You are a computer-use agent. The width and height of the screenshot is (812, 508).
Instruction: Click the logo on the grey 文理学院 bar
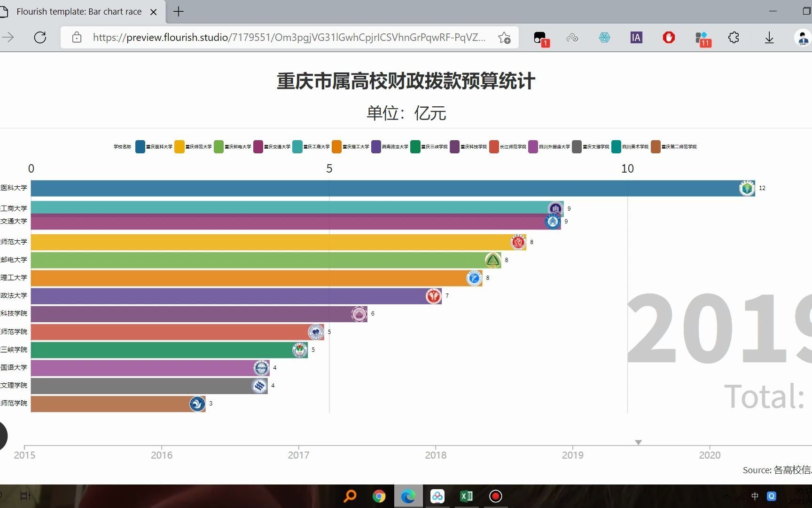coord(259,386)
